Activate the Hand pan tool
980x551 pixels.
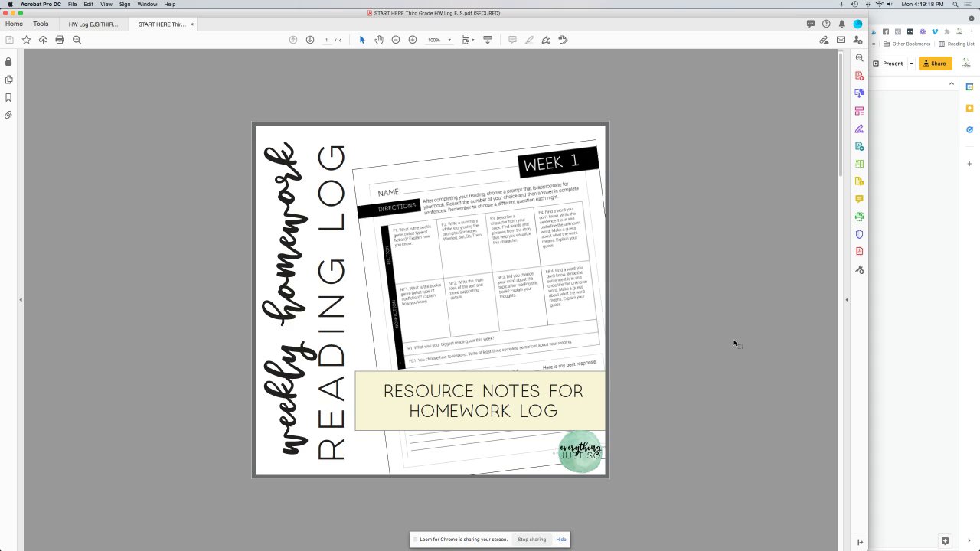(x=379, y=40)
